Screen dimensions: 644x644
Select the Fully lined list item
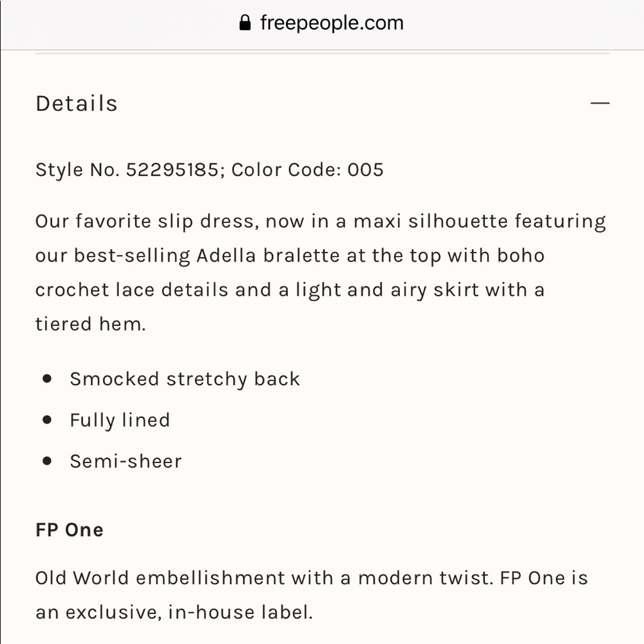[x=120, y=420]
